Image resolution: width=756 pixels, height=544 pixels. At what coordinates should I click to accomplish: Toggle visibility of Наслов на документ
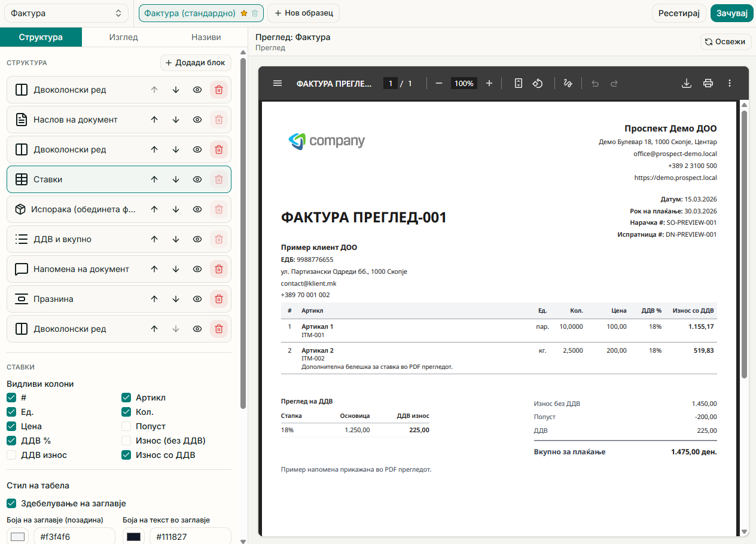click(x=197, y=120)
